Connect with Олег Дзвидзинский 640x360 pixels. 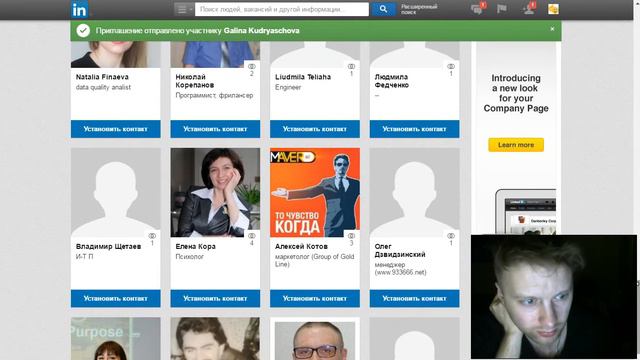pyautogui.click(x=414, y=298)
